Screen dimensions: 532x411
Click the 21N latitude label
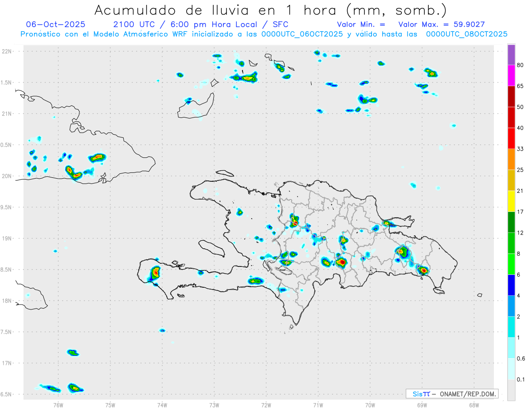tap(8, 114)
